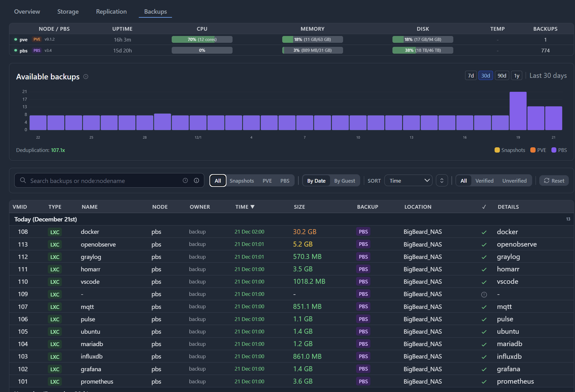Click PBS badge on docker backup row
The image size is (575, 392).
363,232
